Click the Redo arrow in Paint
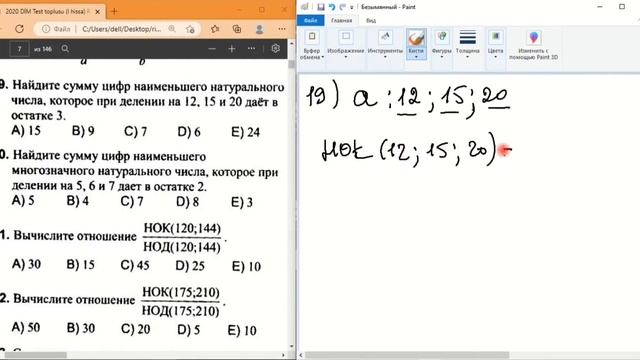The width and height of the screenshot is (640, 360). (342, 7)
